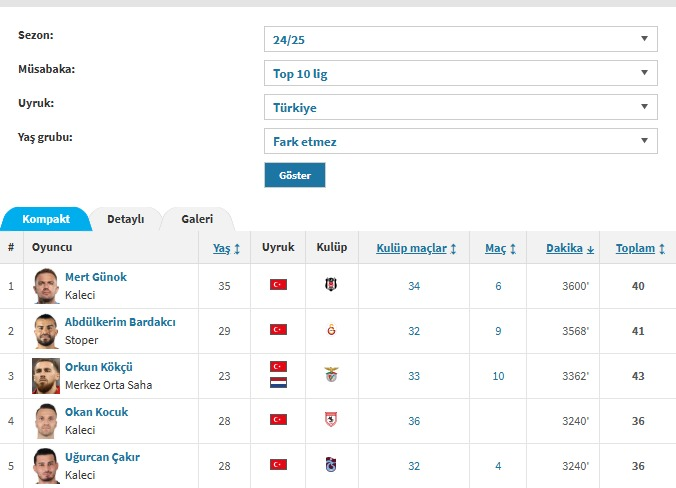Click national matches value 4 for Uğurcan Çakır
The width and height of the screenshot is (676, 488).
coord(498,466)
